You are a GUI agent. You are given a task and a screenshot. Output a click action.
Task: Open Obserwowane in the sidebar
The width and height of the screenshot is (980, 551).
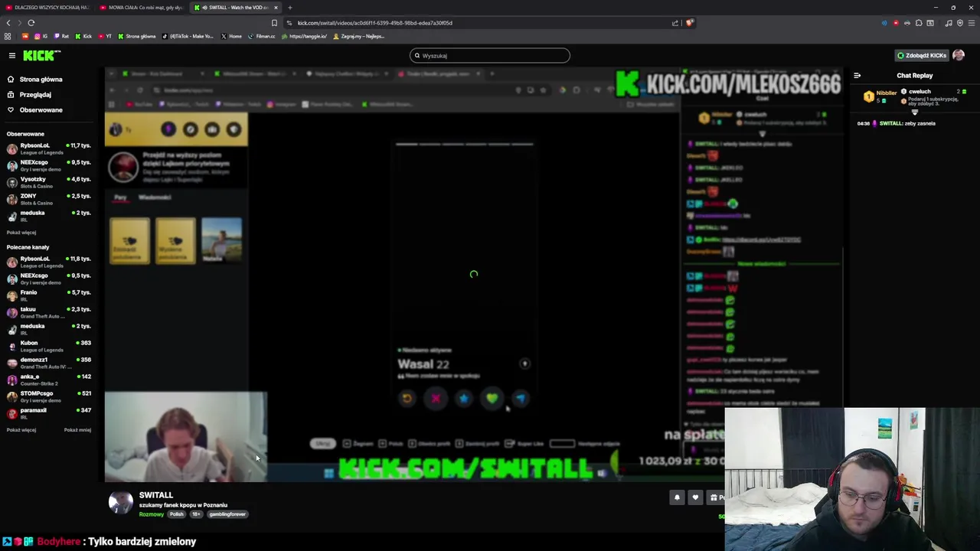pos(41,110)
